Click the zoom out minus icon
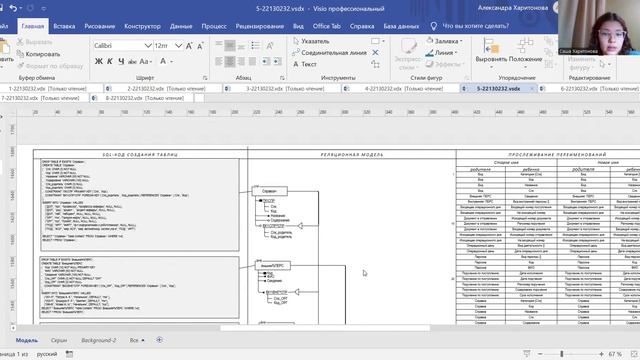 click(540, 354)
